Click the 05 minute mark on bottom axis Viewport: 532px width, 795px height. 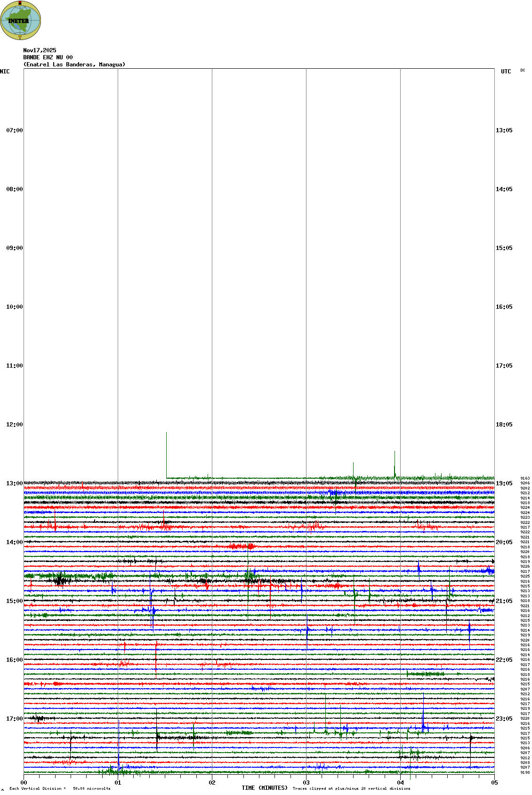click(494, 783)
